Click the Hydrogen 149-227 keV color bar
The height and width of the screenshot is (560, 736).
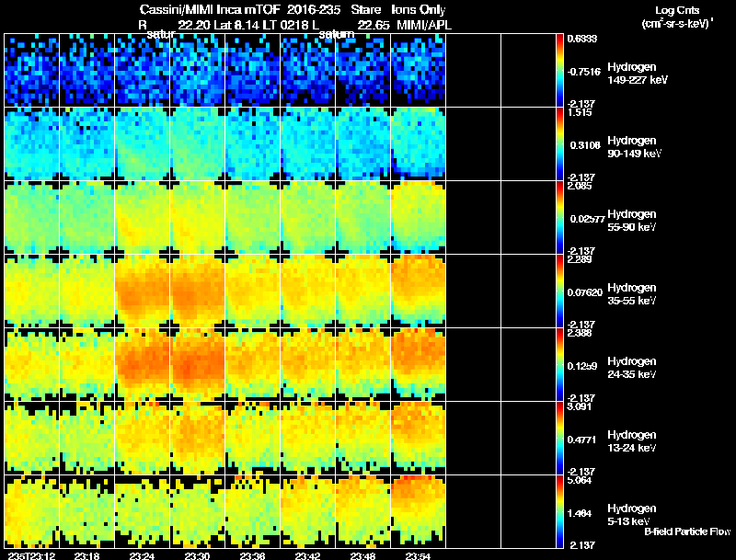tap(559, 71)
